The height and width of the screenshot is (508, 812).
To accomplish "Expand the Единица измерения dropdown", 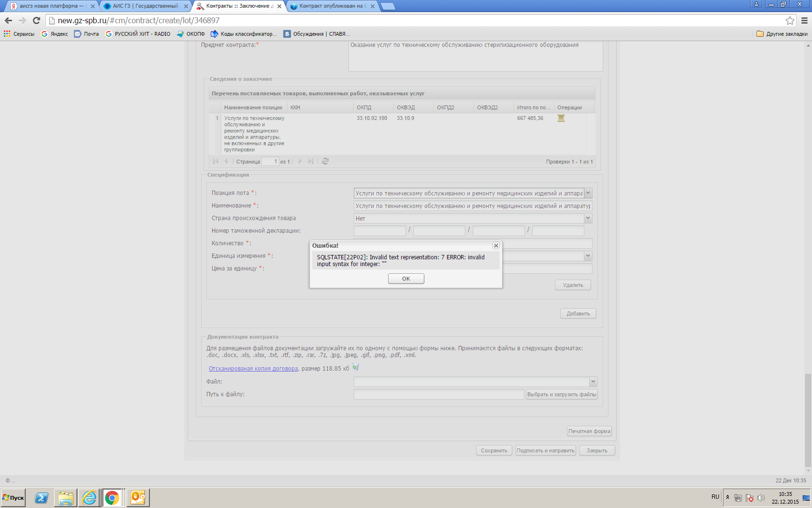I will click(588, 256).
